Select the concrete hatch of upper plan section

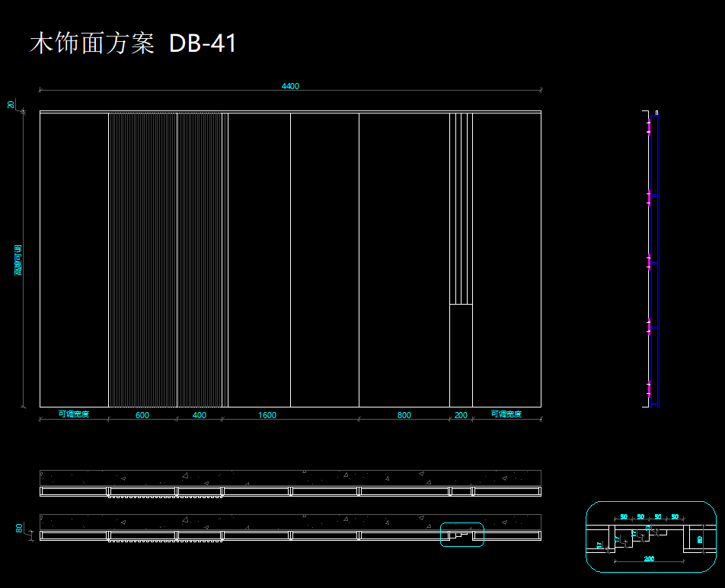pos(289,477)
